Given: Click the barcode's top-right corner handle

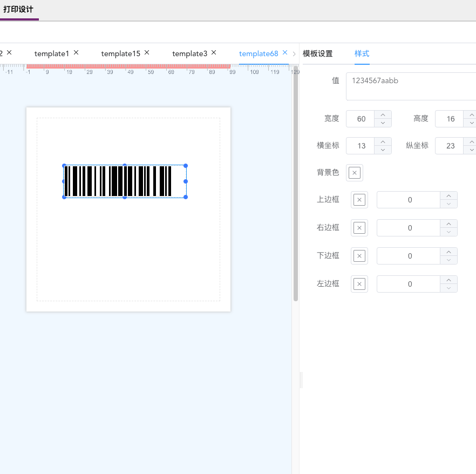Looking at the screenshot, I should 186,166.
